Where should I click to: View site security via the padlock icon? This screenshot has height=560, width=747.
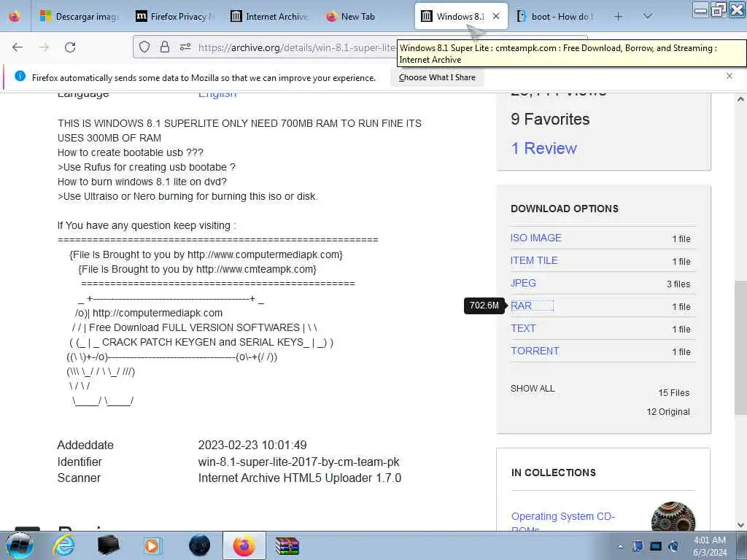click(x=165, y=47)
